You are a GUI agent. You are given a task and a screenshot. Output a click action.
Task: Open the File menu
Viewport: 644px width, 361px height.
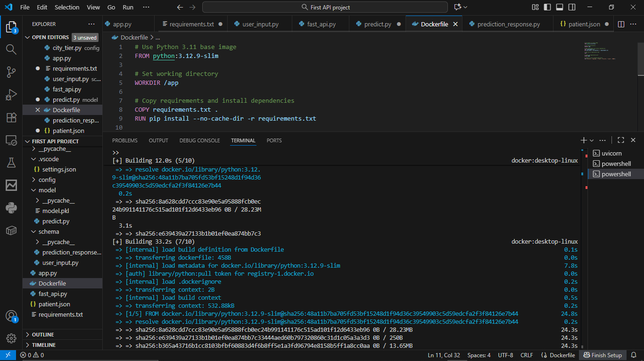point(25,8)
